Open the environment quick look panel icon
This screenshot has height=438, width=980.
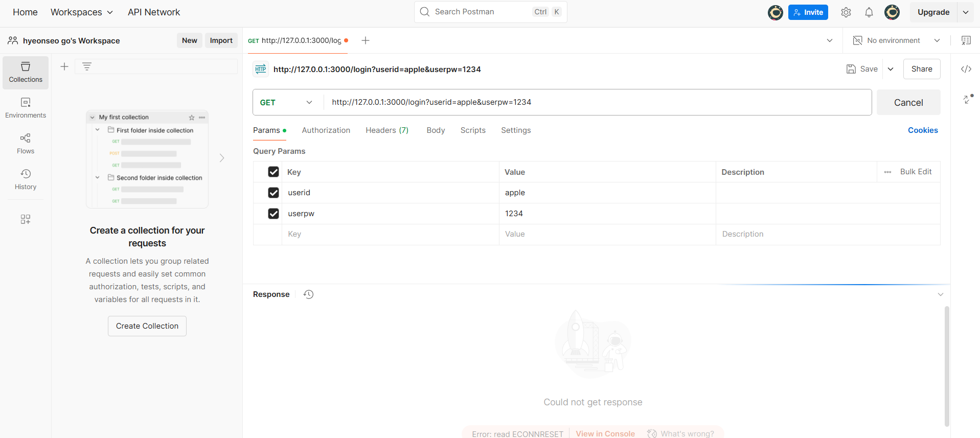(966, 40)
